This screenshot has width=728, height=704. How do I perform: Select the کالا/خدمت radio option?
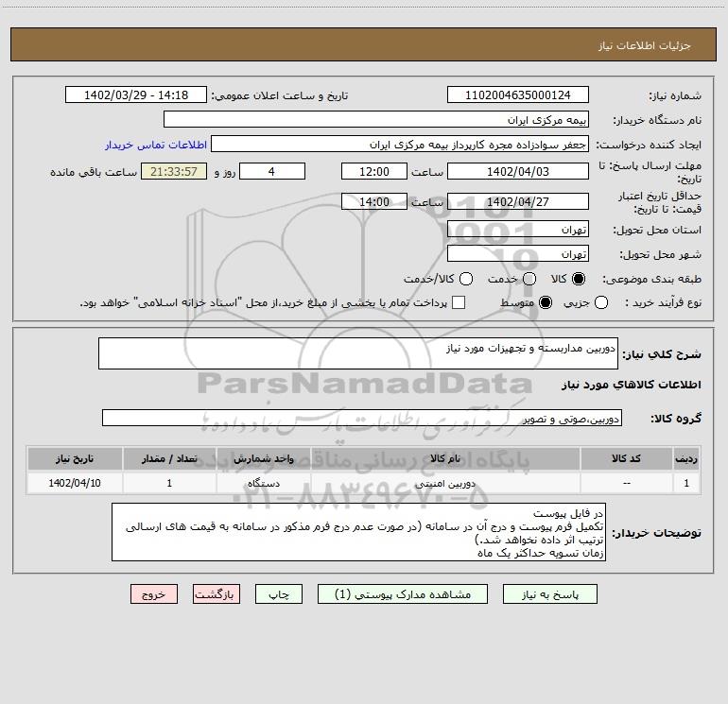click(466, 279)
